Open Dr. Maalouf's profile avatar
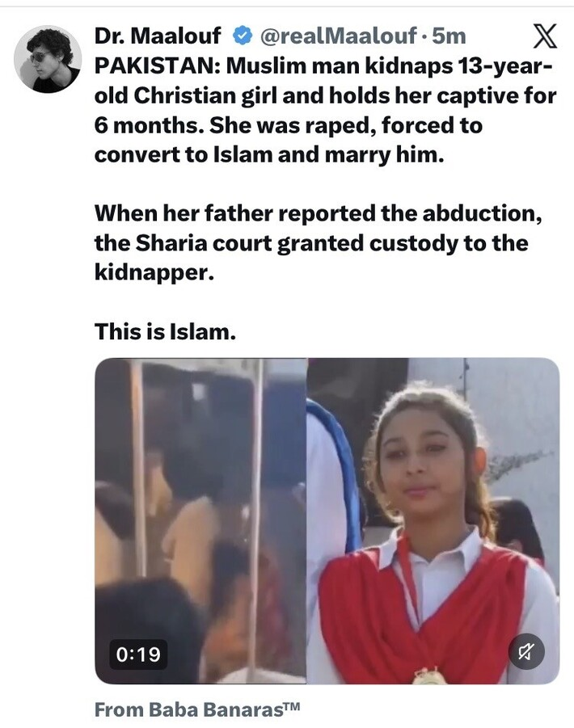Image resolution: width=574 pixels, height=728 pixels. (48, 59)
